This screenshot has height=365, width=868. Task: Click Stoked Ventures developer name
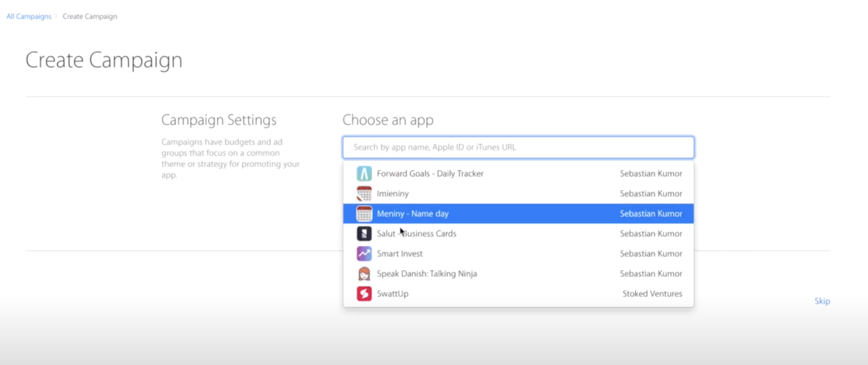[x=652, y=294]
